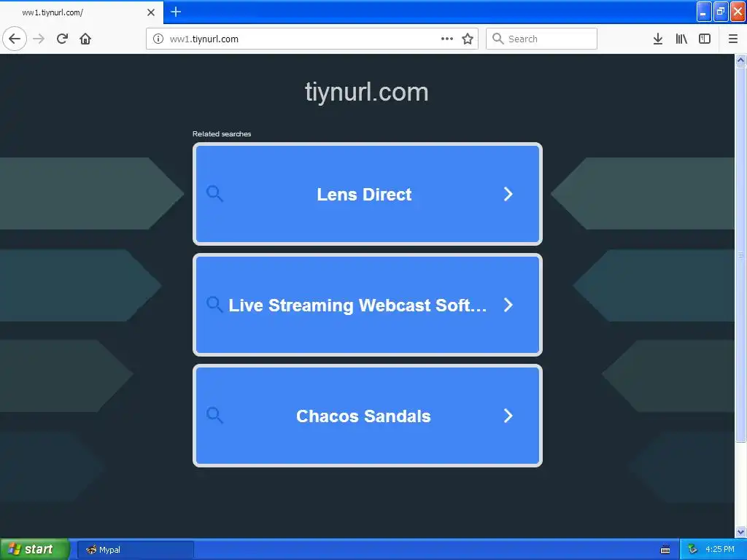Viewport: 747px width, 560px height.
Task: Click scrollbar up arrow
Action: (x=741, y=60)
